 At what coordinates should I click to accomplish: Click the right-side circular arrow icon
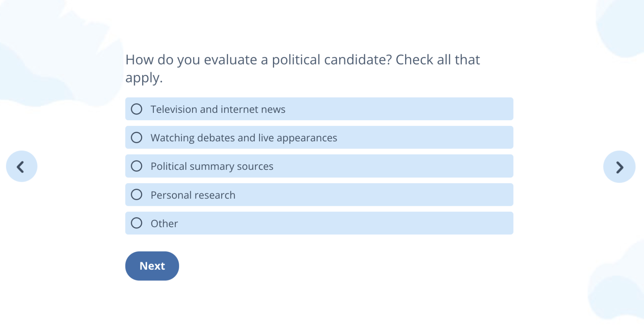click(x=619, y=166)
